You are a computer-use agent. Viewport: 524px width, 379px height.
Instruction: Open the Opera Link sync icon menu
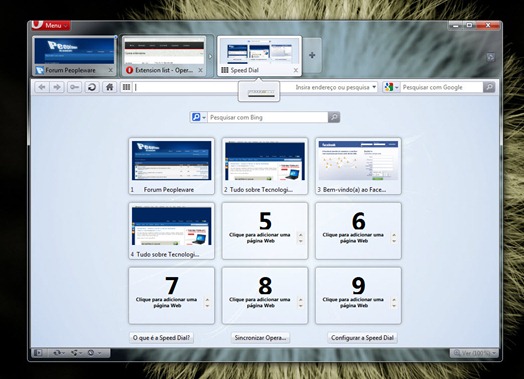59,353
